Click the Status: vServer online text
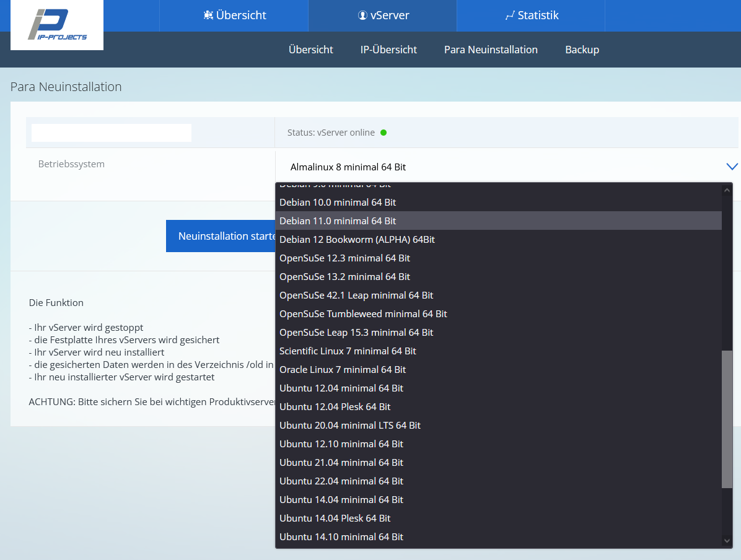This screenshot has width=741, height=560. click(x=331, y=133)
